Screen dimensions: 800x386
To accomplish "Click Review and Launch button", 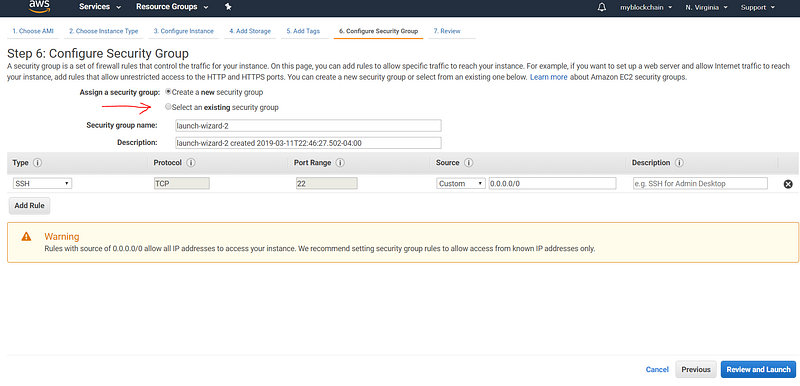I will tap(758, 370).
